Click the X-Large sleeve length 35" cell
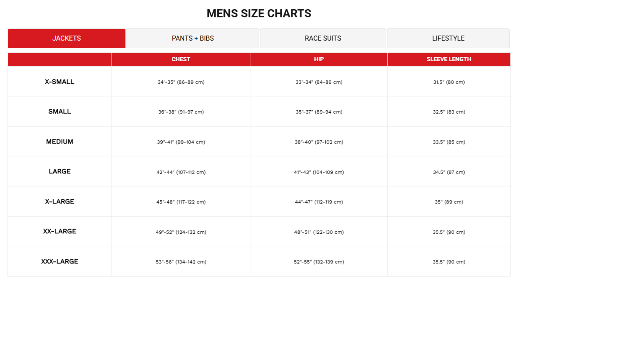The height and width of the screenshot is (362, 644). (x=449, y=202)
